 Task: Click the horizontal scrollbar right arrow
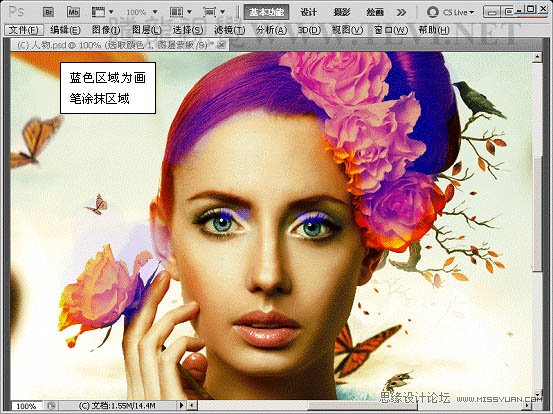point(527,406)
